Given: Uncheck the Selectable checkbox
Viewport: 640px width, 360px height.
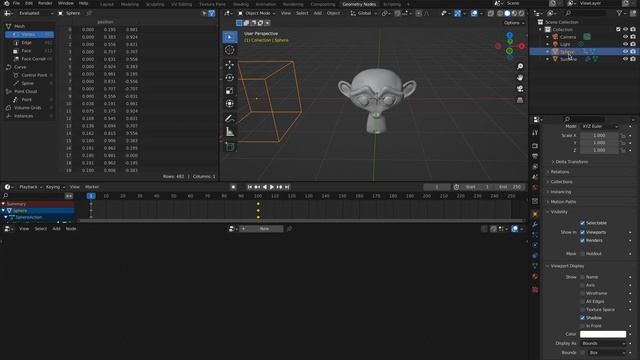Looking at the screenshot, I should [x=582, y=223].
